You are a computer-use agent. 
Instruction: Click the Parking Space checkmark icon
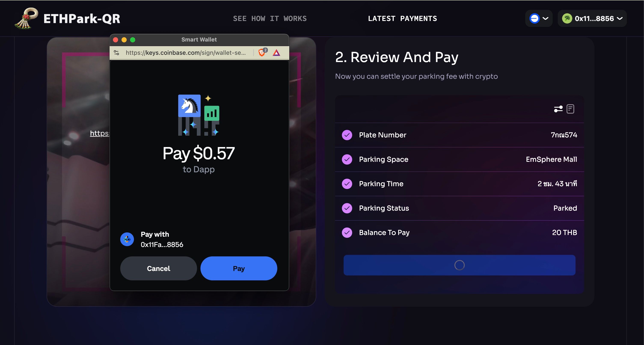(347, 159)
